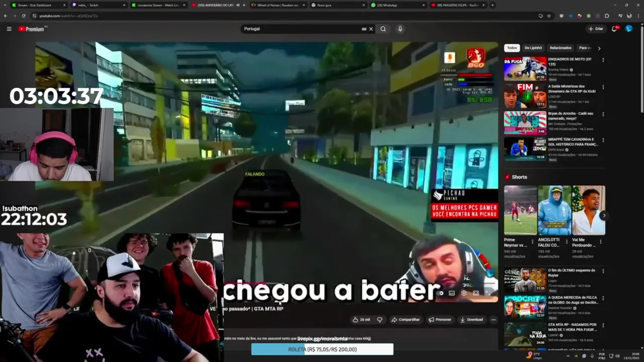This screenshot has width=644, height=362.
Task: Open options for GTA MTA RP NADAMOS video
Action: point(603,326)
